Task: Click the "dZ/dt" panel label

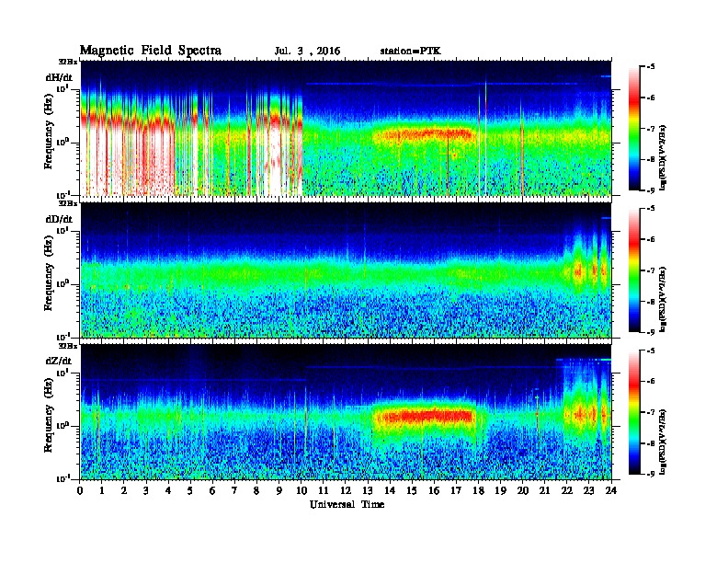Action: tap(59, 361)
